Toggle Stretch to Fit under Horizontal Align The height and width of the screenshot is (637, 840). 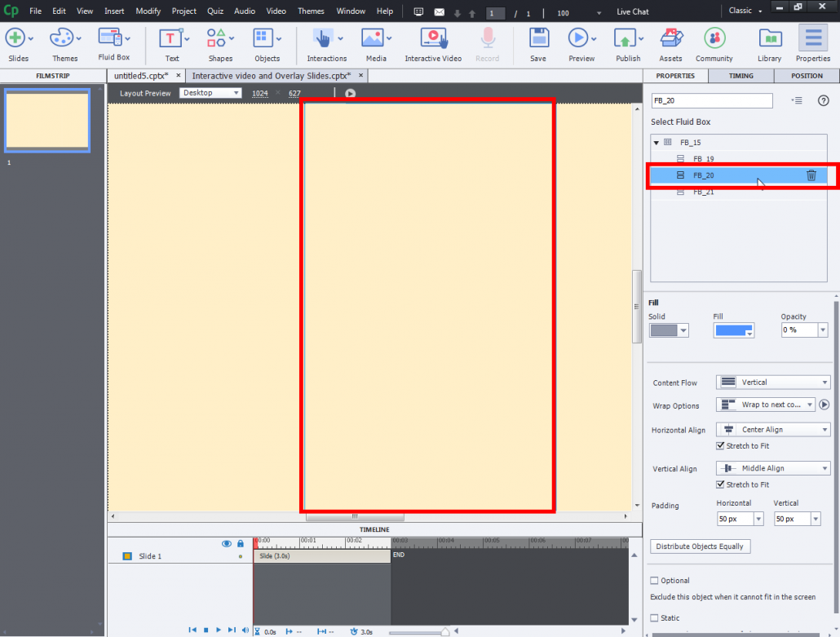pos(722,446)
